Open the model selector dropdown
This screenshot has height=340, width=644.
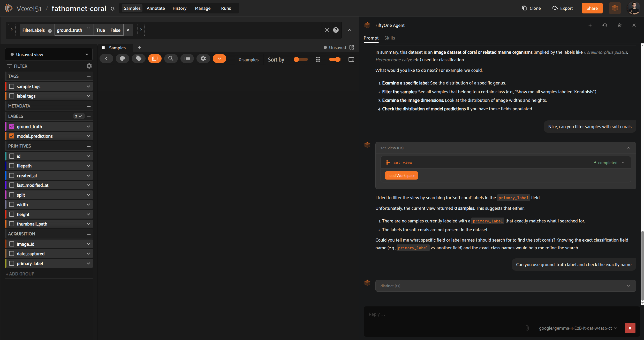point(578,328)
